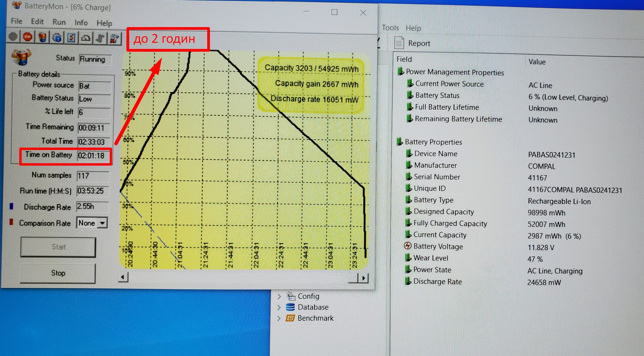The width and height of the screenshot is (644, 356).
Task: Open the Comparison Rate dropdown
Action: 102,223
